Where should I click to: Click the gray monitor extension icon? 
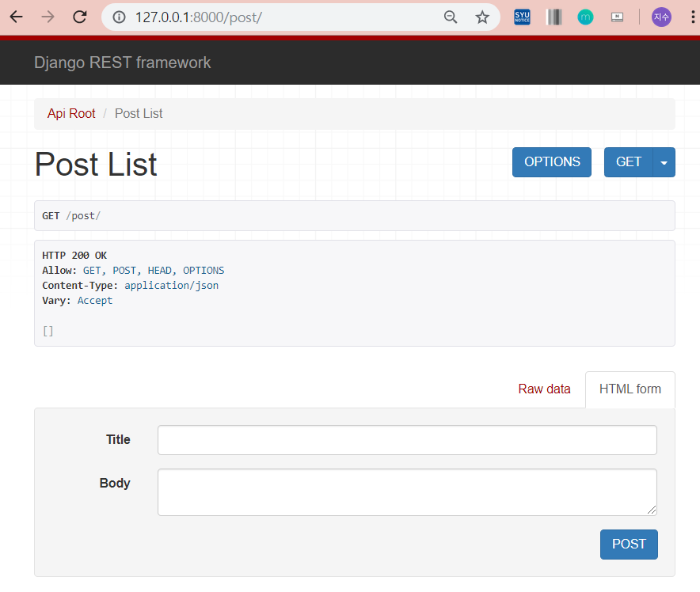(x=617, y=17)
